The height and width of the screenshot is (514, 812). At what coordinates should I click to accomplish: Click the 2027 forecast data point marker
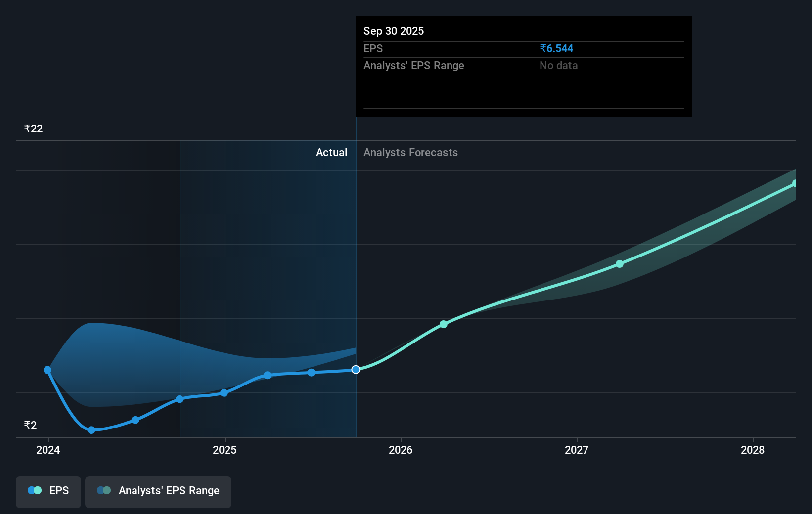[x=620, y=264]
